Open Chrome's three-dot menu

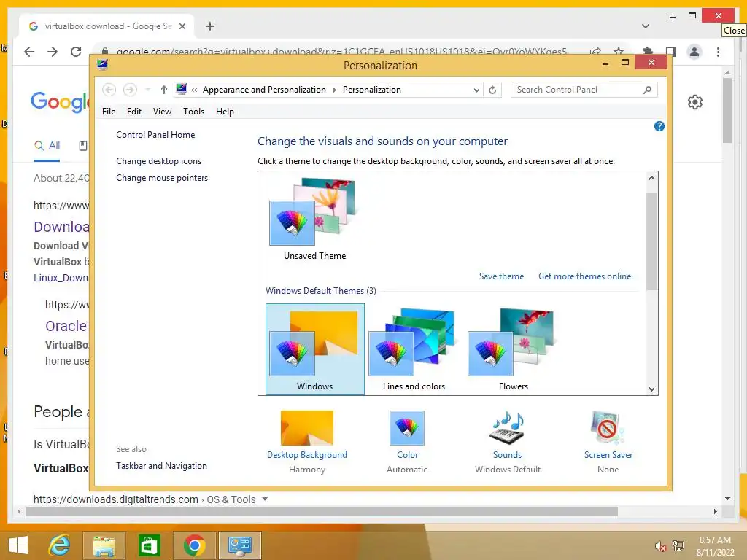click(x=718, y=52)
